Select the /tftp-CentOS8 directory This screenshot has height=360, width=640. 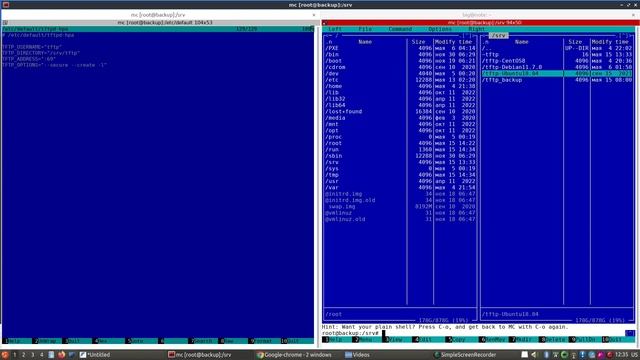[557, 61]
